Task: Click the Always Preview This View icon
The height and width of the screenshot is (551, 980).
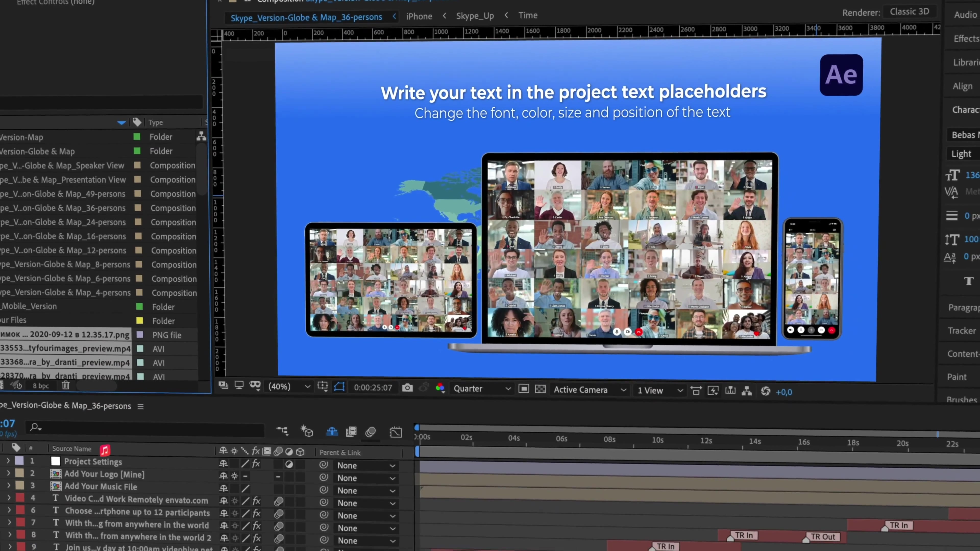Action: 223,385
